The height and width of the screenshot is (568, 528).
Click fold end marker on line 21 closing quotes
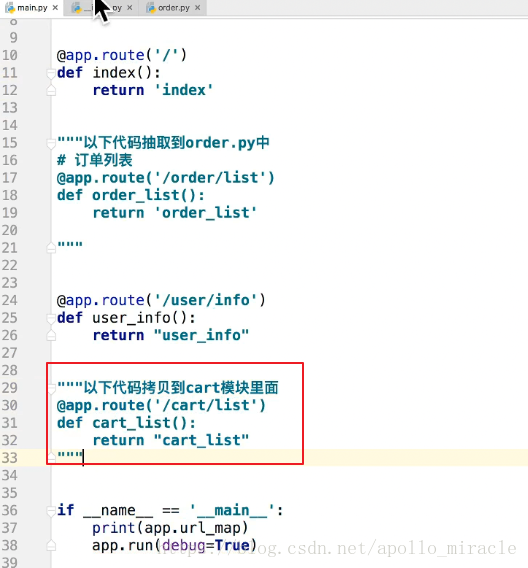tap(51, 248)
